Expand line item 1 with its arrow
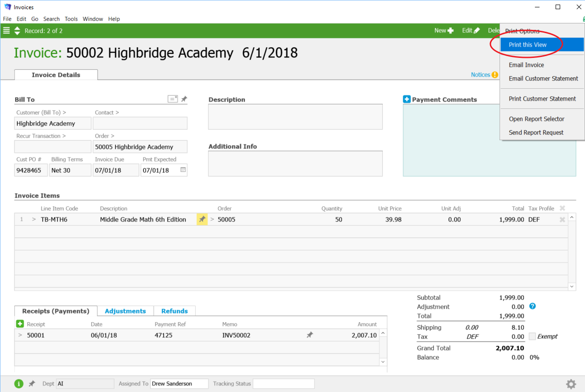This screenshot has height=392, width=585. click(34, 219)
